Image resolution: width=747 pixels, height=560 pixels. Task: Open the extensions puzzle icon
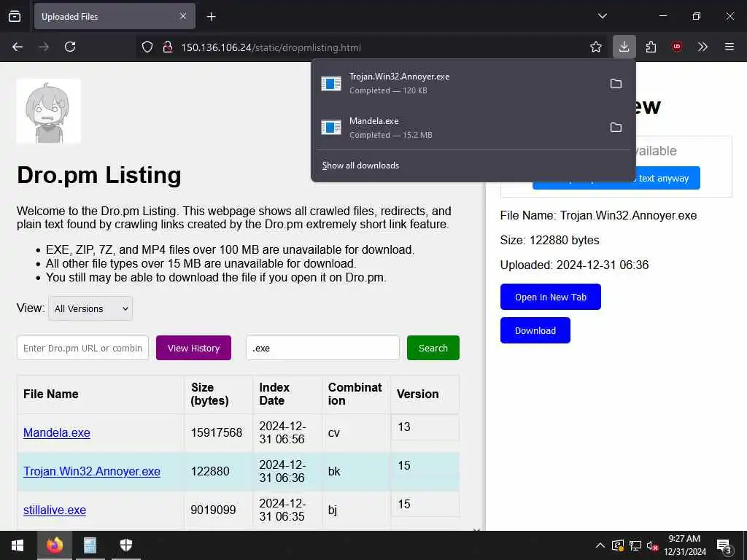(651, 47)
